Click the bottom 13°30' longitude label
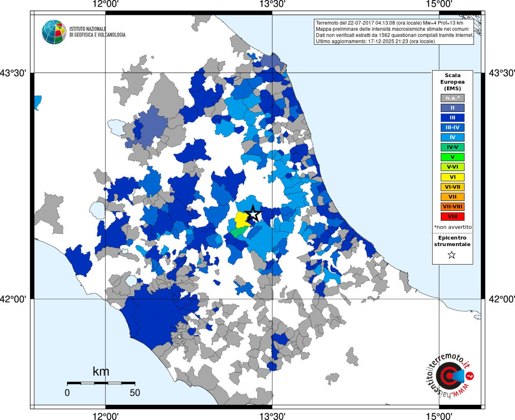 [x=272, y=416]
